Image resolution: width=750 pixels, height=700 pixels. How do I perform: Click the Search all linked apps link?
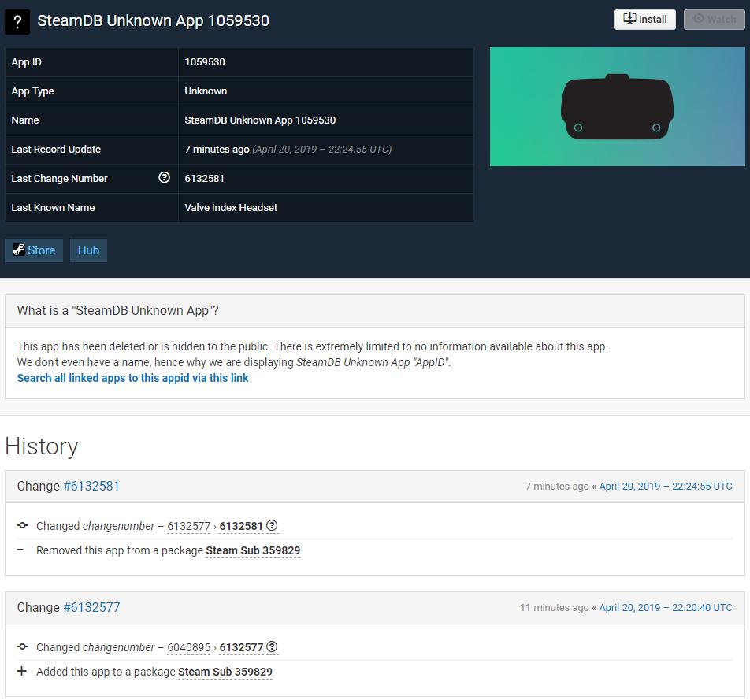pyautogui.click(x=132, y=378)
